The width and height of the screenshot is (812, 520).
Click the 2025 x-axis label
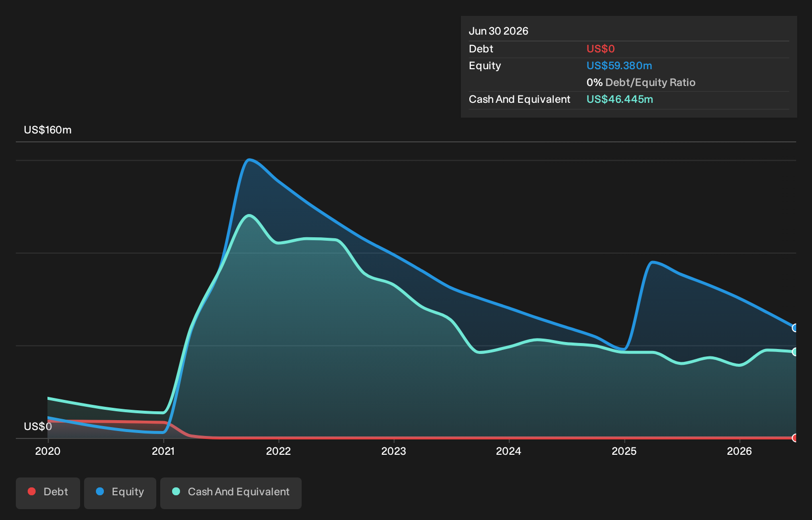(x=624, y=451)
